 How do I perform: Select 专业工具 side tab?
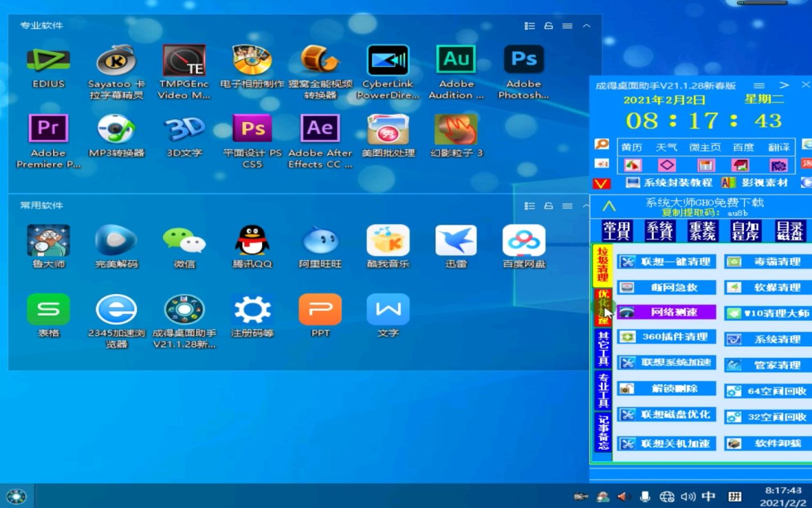click(x=603, y=390)
